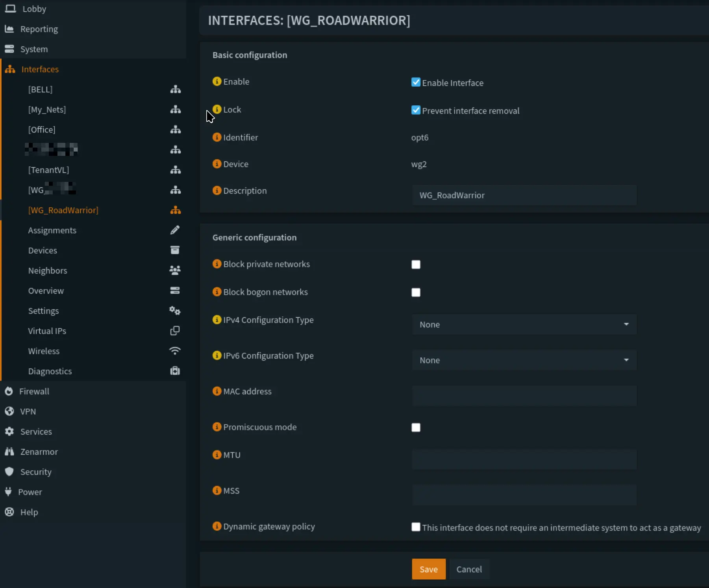The image size is (709, 588).
Task: Click the info icon next to Block bogon networks
Action: coord(217,292)
